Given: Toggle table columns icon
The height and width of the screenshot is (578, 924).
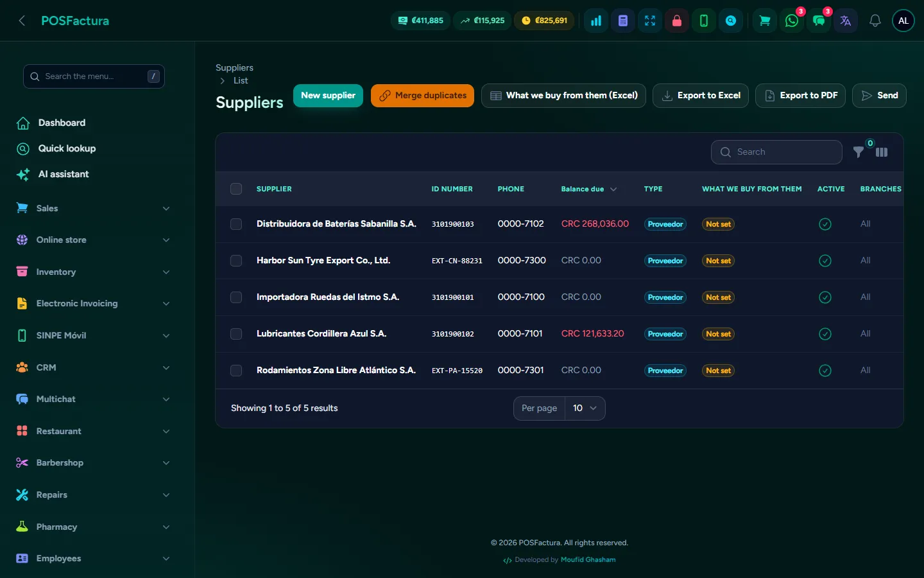Looking at the screenshot, I should pyautogui.click(x=882, y=152).
